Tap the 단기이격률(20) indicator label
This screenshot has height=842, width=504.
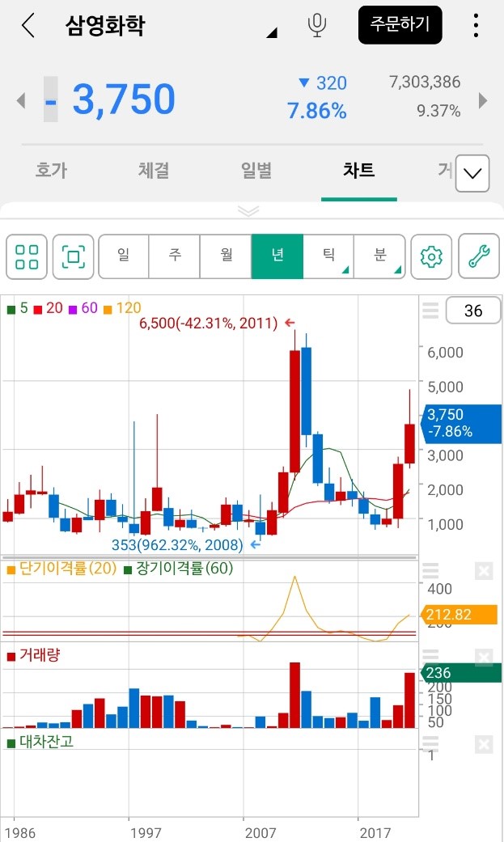click(61, 568)
